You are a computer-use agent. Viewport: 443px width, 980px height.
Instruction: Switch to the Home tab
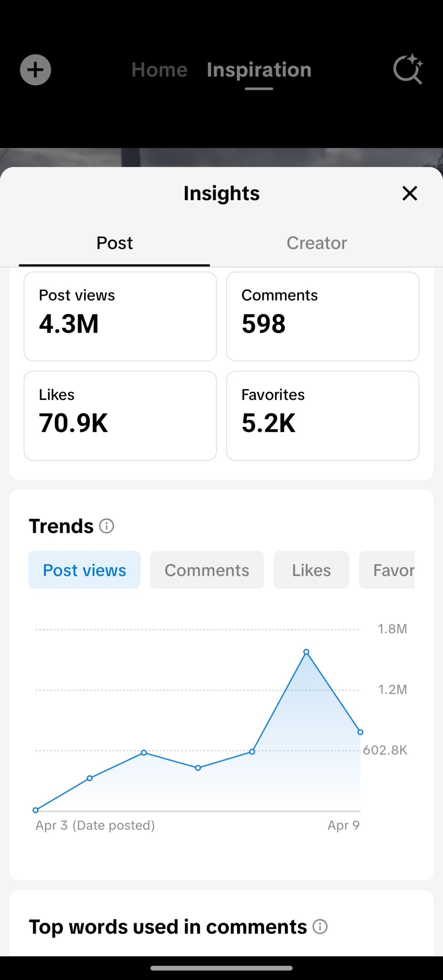pos(160,70)
